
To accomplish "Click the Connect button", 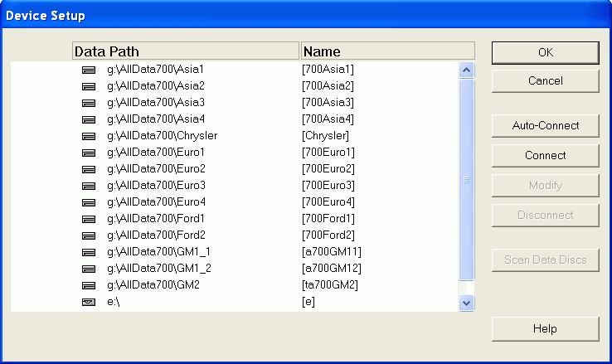I will 546,155.
